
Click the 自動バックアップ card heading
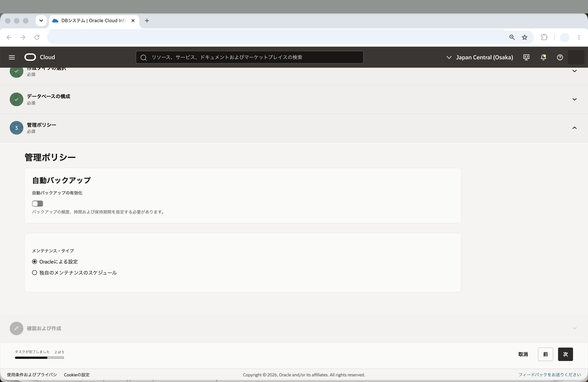[x=61, y=180]
